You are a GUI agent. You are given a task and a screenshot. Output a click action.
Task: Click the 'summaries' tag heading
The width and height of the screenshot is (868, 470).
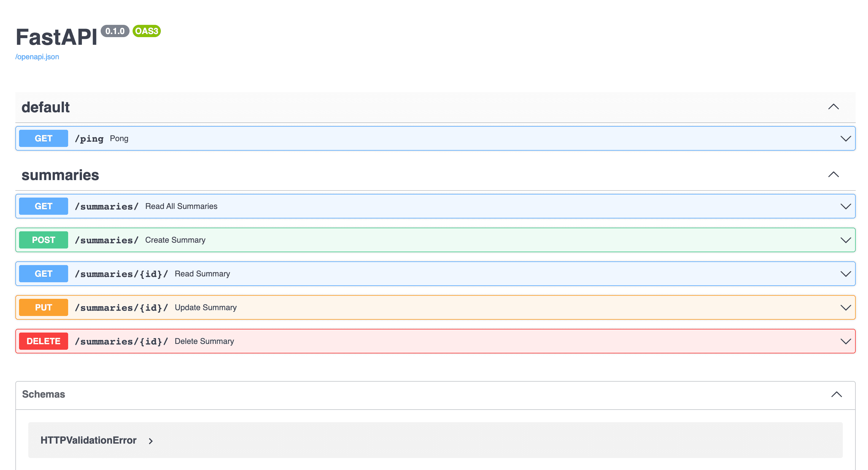click(x=60, y=175)
